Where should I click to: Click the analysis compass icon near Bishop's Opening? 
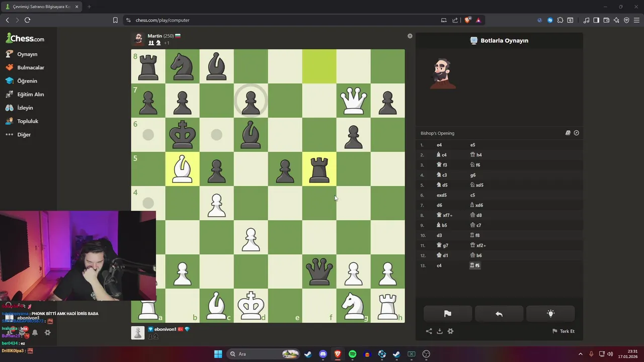[577, 133]
